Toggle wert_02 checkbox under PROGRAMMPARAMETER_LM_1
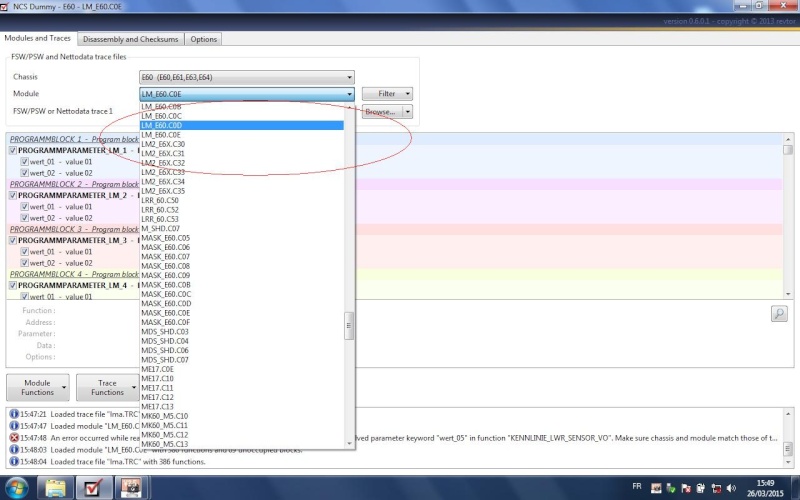 24,173
